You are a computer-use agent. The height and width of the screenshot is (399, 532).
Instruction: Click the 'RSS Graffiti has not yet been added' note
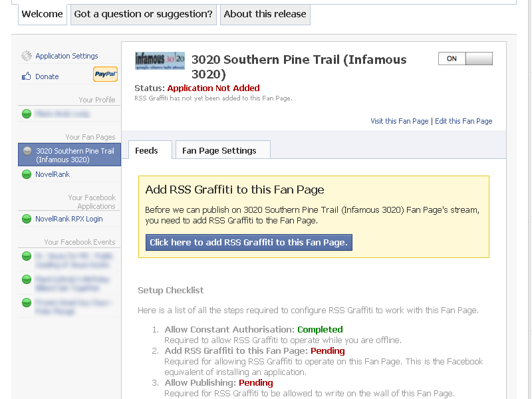coord(213,98)
